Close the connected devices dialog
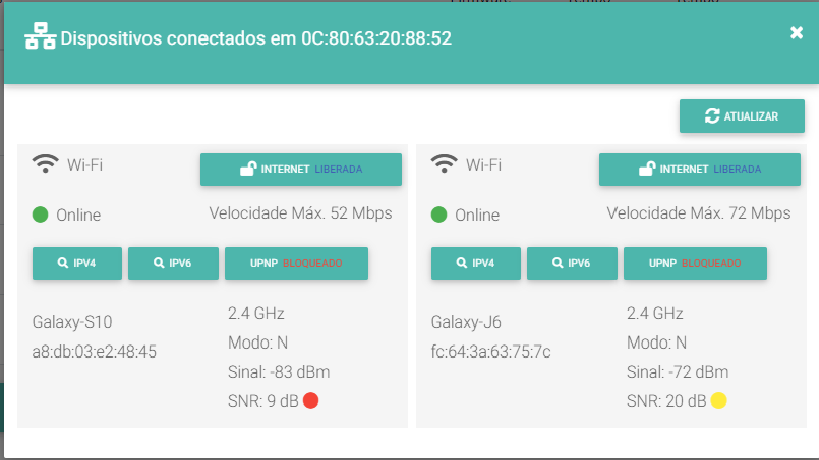This screenshot has height=460, width=819. tap(796, 32)
